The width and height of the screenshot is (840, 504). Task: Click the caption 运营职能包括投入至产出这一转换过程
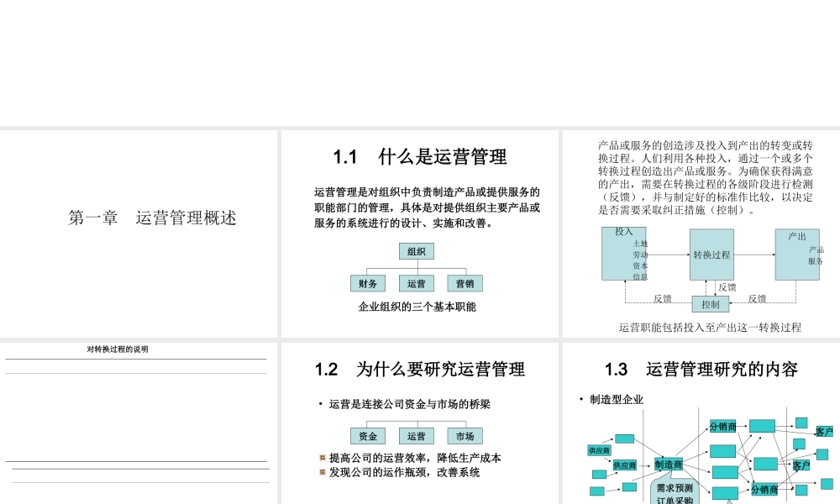(710, 328)
